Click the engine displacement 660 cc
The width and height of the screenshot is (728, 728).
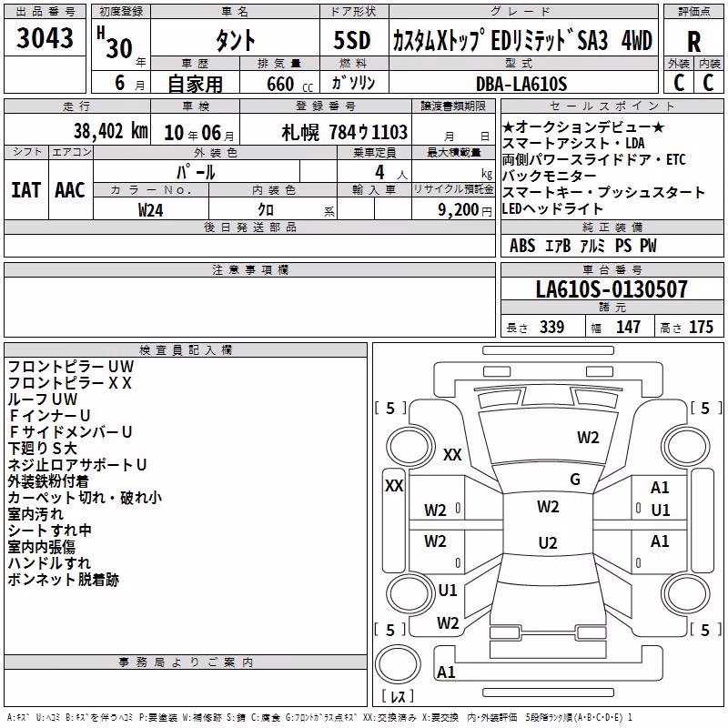coord(290,85)
